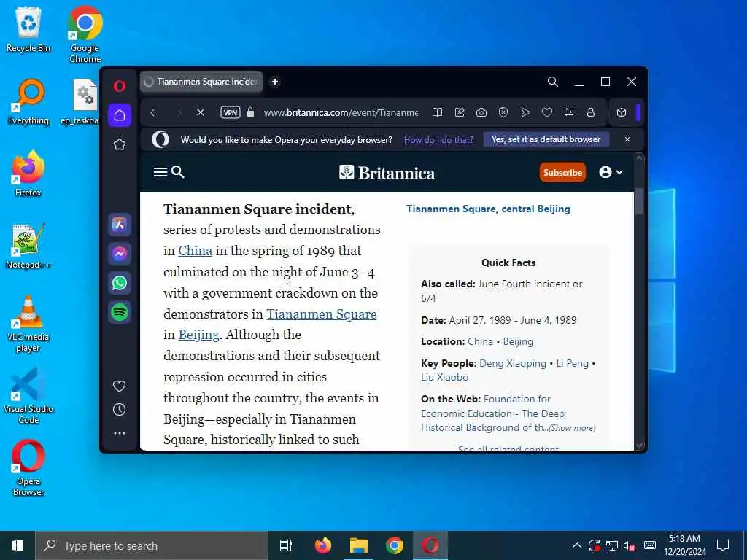Toggle the VPN badge in address bar
Image resolution: width=747 pixels, height=560 pixels.
click(230, 112)
